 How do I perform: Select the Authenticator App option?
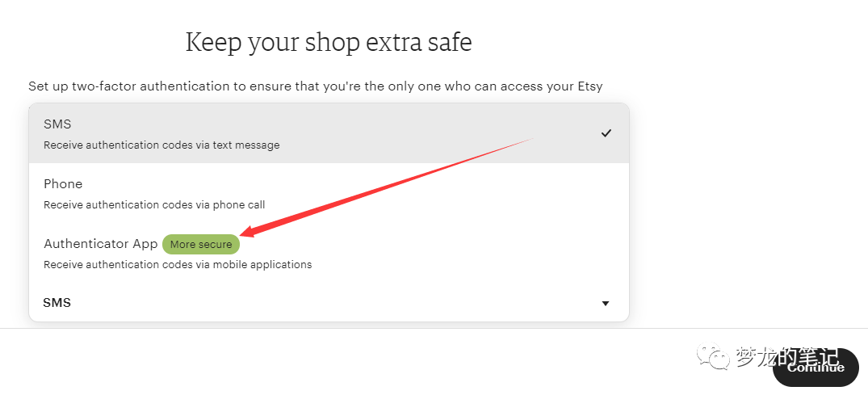tap(101, 244)
